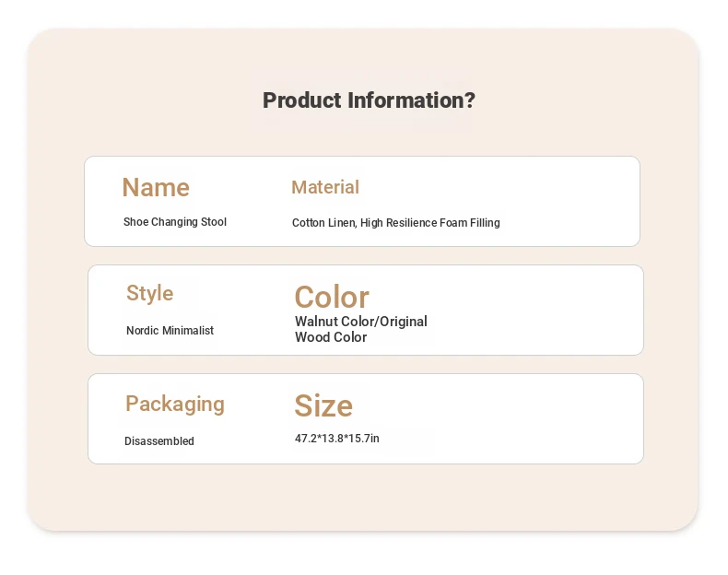Click the 47.2*13.8*15.7in dimensions text
The image size is (728, 575).
(336, 438)
